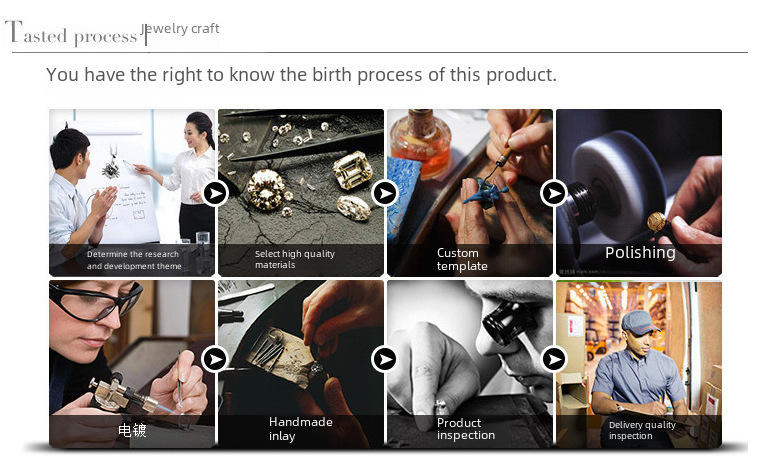Click the 'Select high quality materials' caption

pyautogui.click(x=295, y=260)
